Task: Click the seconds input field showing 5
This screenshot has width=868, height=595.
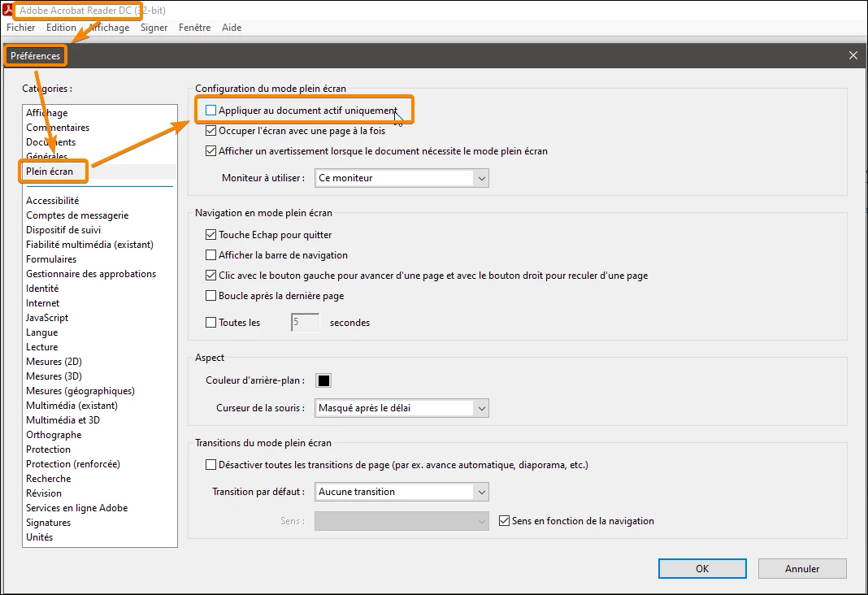Action: point(306,322)
